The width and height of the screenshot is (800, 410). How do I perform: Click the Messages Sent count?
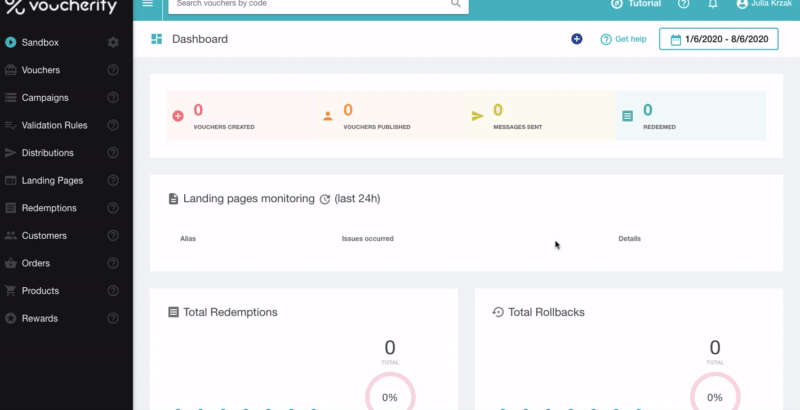point(498,110)
